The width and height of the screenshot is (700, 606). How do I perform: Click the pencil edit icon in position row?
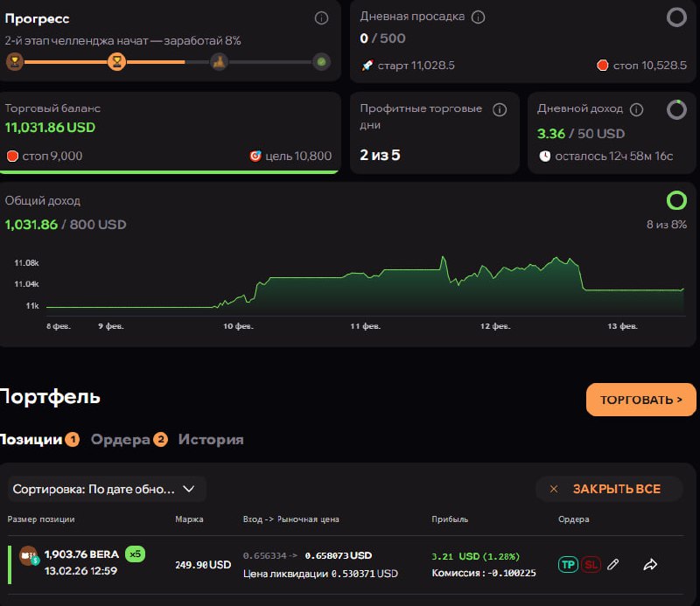point(613,565)
